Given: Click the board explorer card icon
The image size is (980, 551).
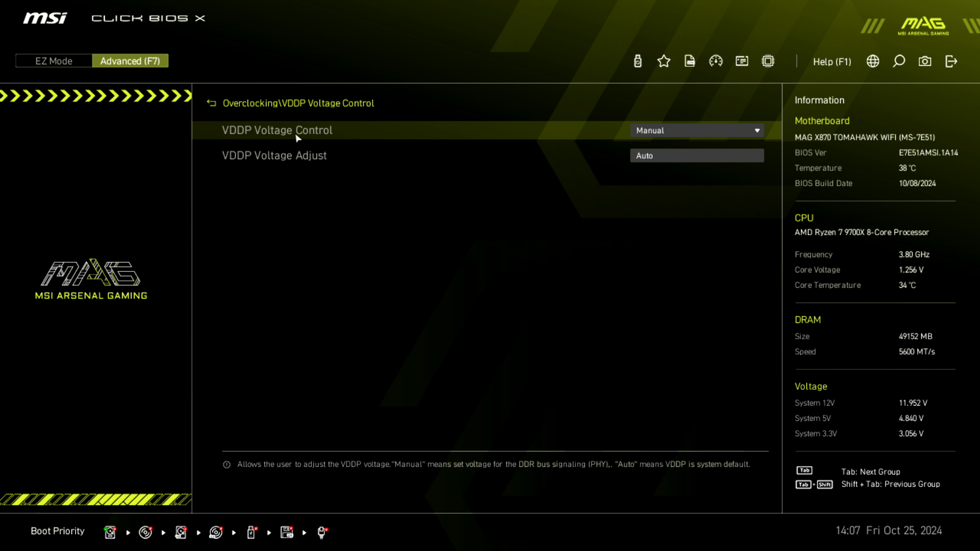Looking at the screenshot, I should [742, 61].
